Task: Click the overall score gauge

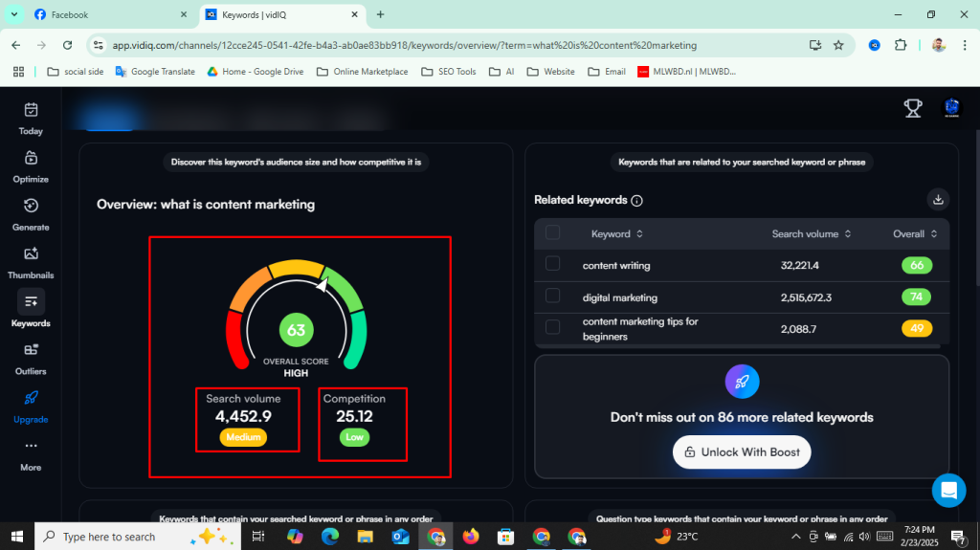Action: pos(297,316)
